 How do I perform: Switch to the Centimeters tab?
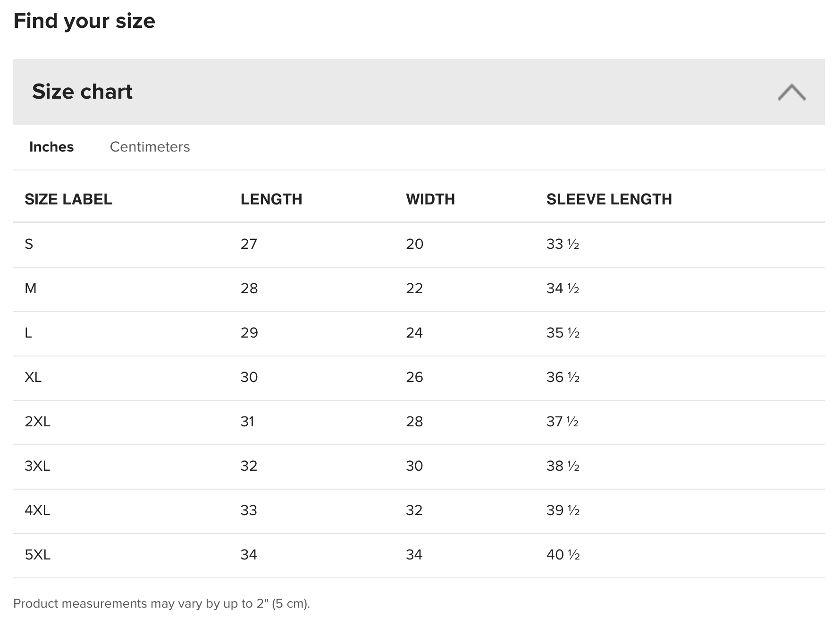(x=150, y=147)
